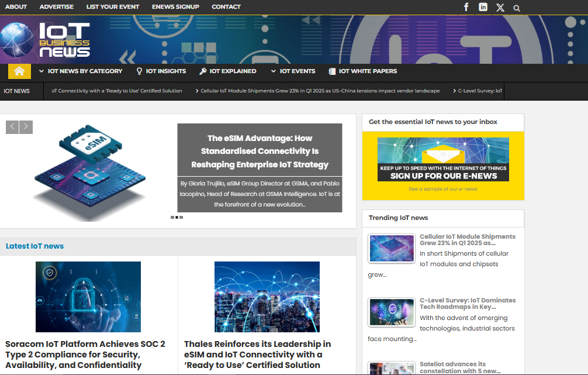Click 'Get the essential IoT news' heading
Screen dimensions: 588x375
(433, 122)
